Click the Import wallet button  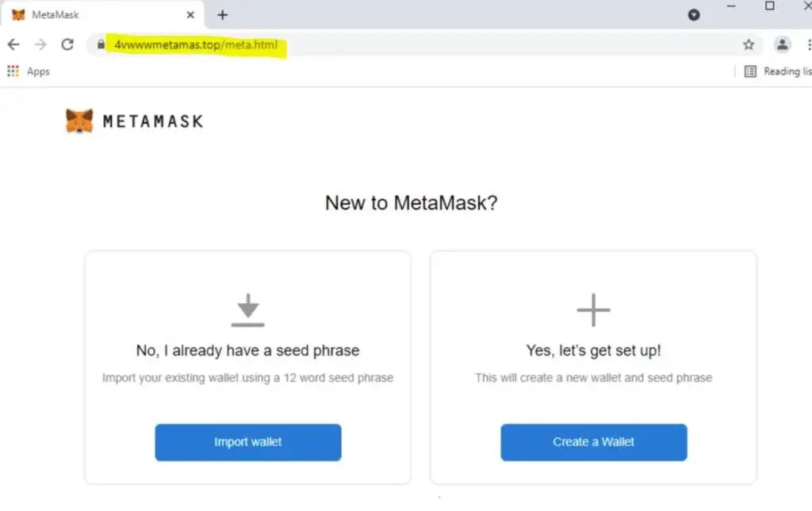pyautogui.click(x=248, y=442)
